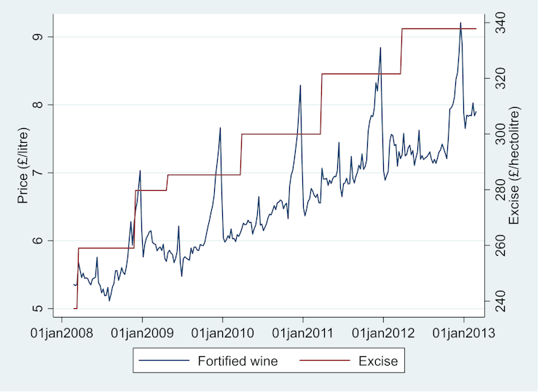Image resolution: width=539 pixels, height=392 pixels.
Task: Click the 01jan2009 x-axis label
Action: (142, 332)
